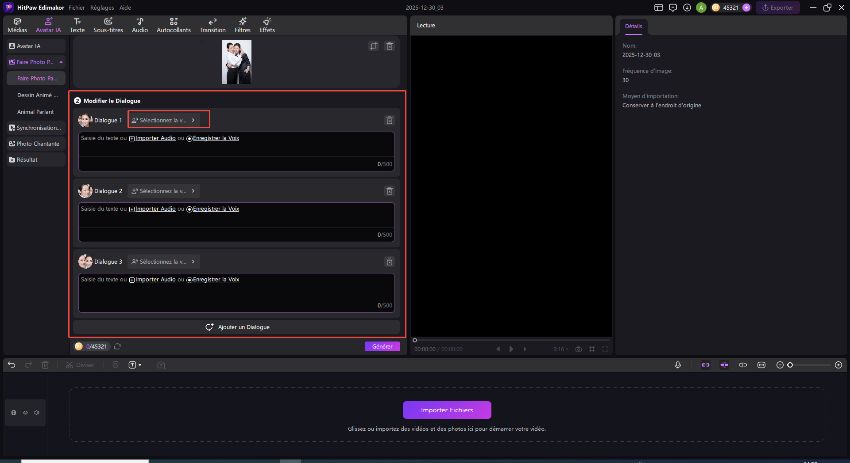Open the Réglages menu

102,6
